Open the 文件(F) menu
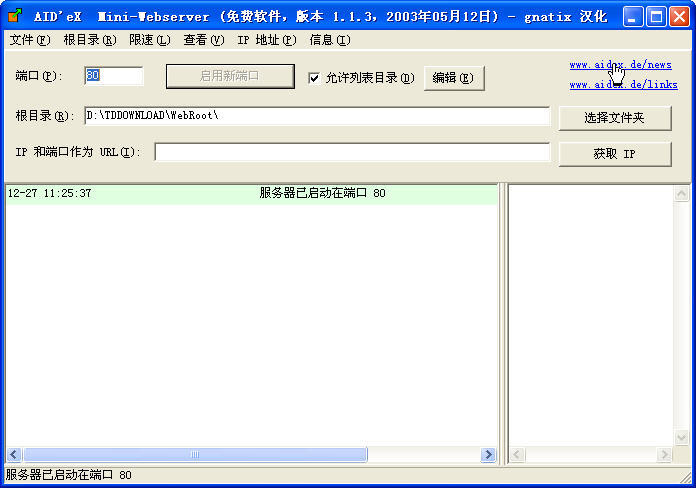 tap(30, 40)
